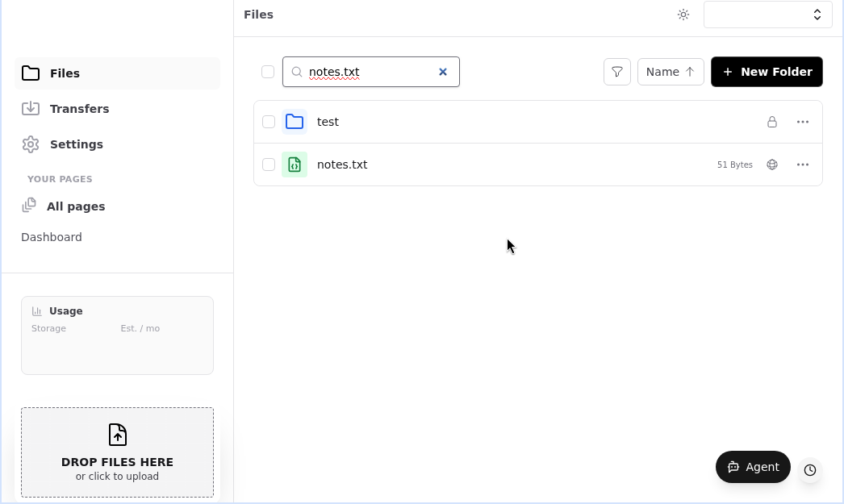Image resolution: width=844 pixels, height=504 pixels.
Task: Check the test folder checkbox
Action: [x=269, y=122]
